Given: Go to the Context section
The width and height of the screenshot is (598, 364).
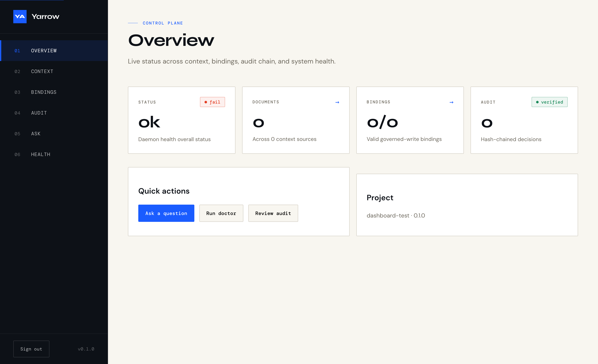Looking at the screenshot, I should (x=54, y=72).
